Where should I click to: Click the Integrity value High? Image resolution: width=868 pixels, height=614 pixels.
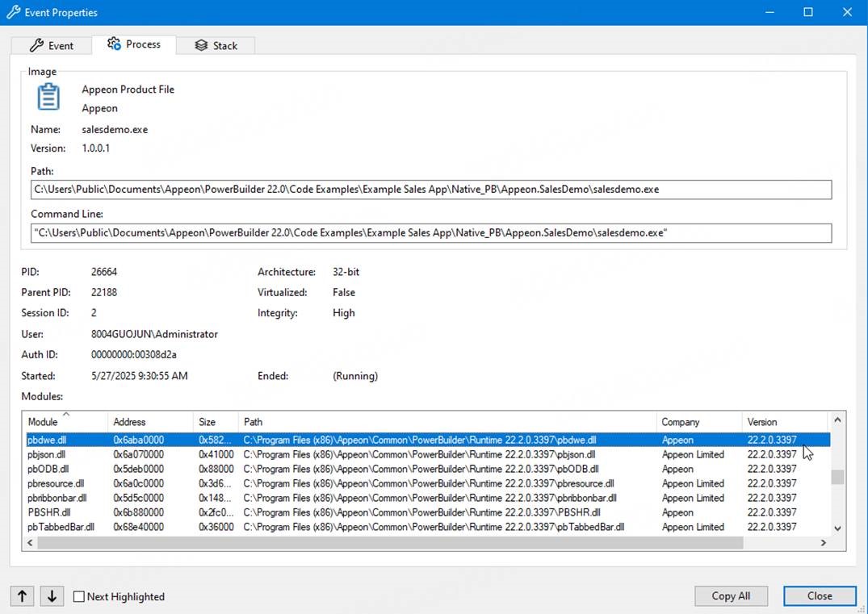pyautogui.click(x=344, y=313)
